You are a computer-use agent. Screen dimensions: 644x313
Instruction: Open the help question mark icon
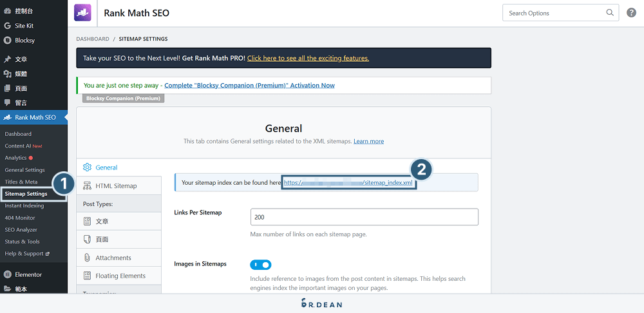(631, 13)
